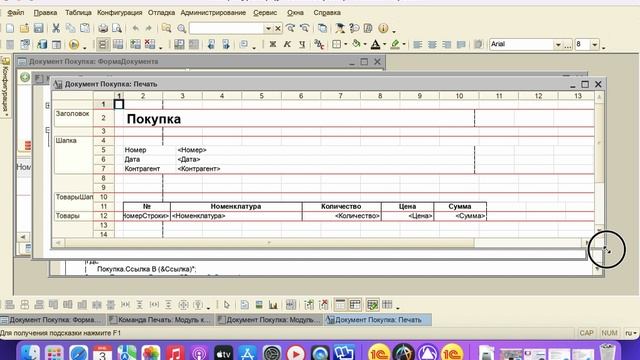The height and width of the screenshot is (360, 640).
Task: Align text left
Action: pyautogui.click(x=417, y=44)
